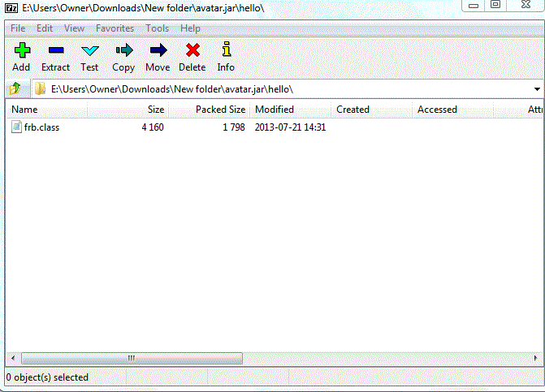The width and height of the screenshot is (545, 392).
Task: Select the frb.class file name
Action: 41,127
